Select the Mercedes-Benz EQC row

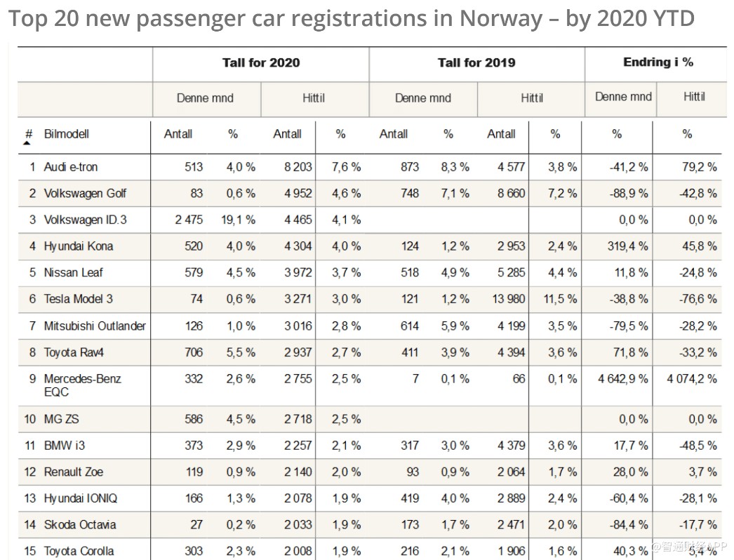[x=370, y=386]
